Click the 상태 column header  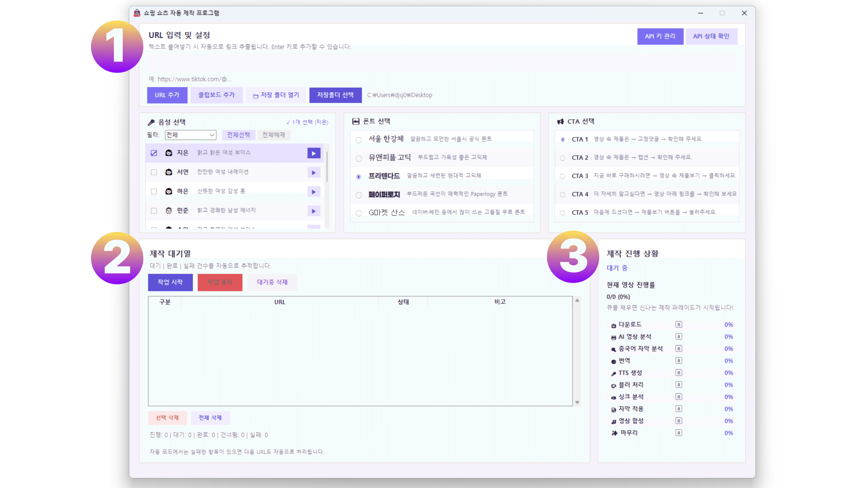(403, 302)
